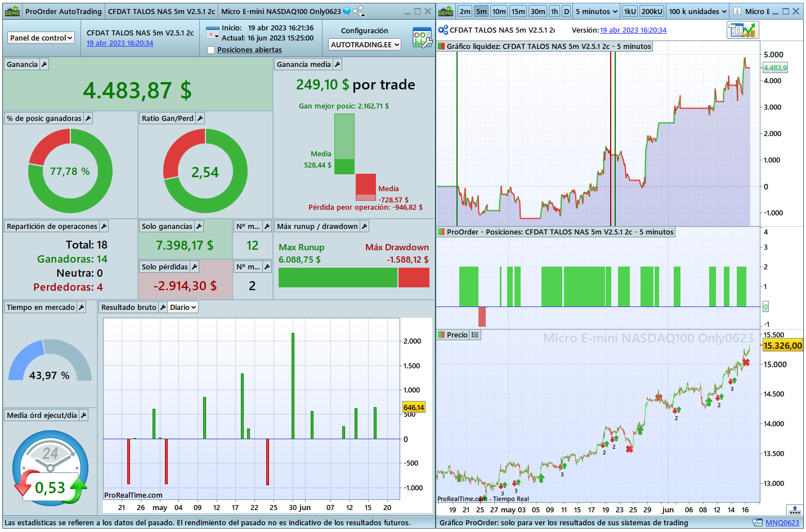Open the 5 minutos timeframe dropdown
The image size is (806, 532).
[596, 11]
